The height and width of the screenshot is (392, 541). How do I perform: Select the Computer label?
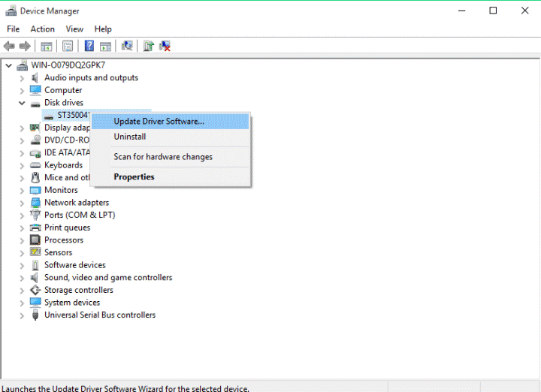63,90
